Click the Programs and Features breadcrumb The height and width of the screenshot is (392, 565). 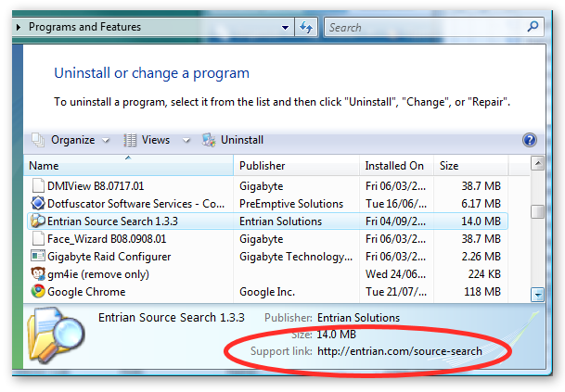click(x=84, y=27)
